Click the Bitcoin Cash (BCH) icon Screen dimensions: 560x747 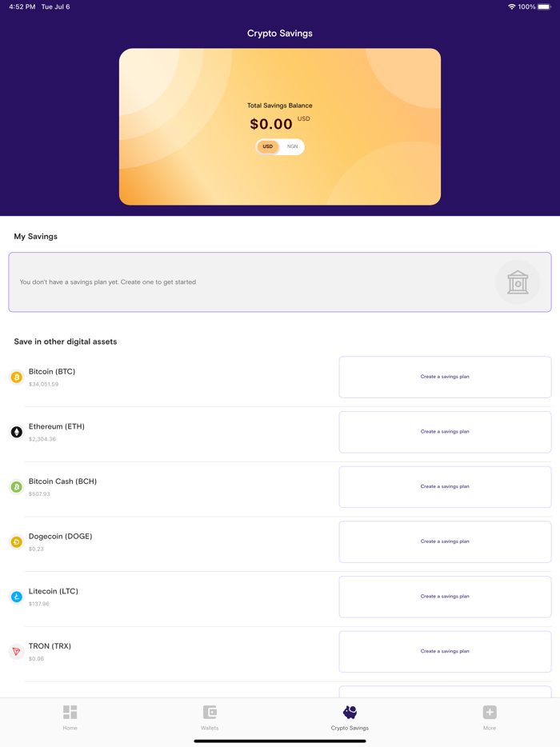[15, 487]
